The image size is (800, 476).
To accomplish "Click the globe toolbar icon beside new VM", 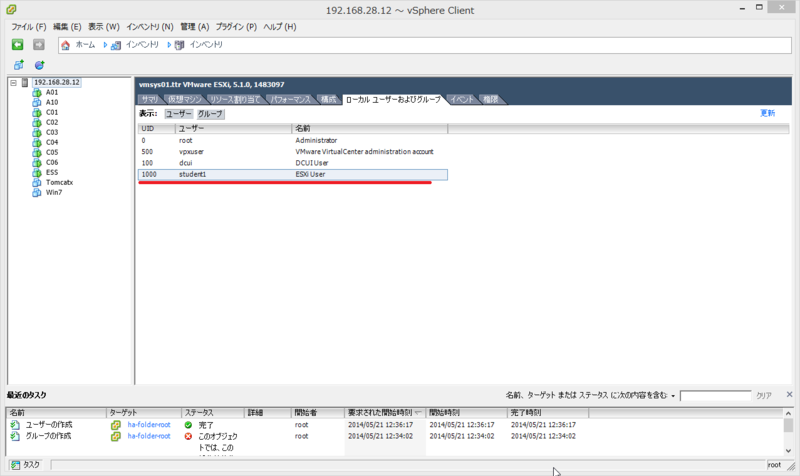I will [x=39, y=65].
